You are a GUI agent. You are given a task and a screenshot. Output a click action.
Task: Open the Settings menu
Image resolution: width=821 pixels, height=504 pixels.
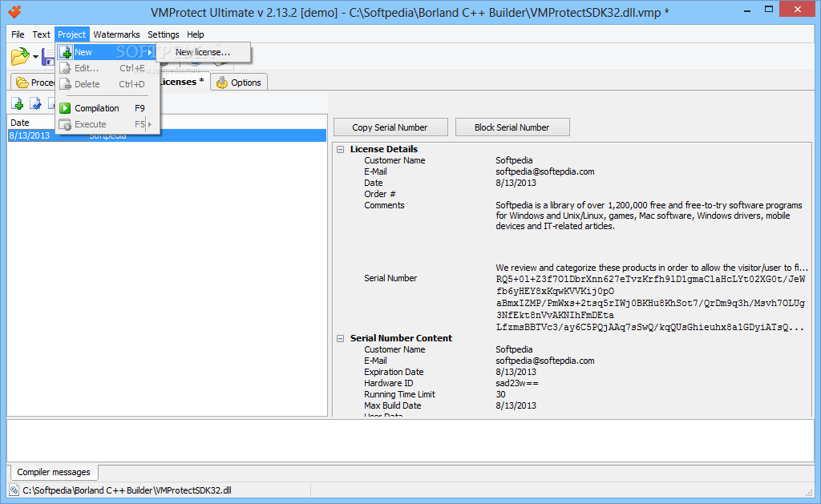[164, 34]
